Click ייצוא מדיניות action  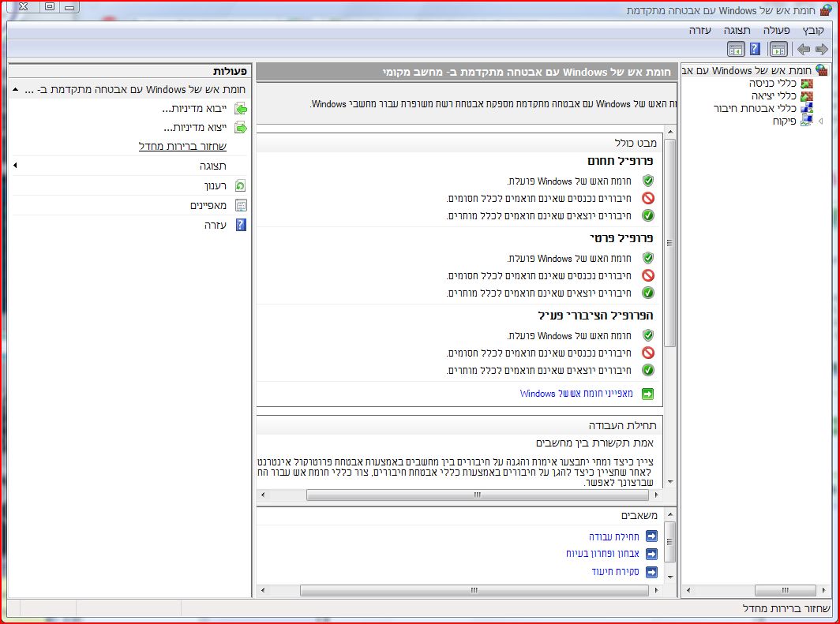tap(195, 128)
